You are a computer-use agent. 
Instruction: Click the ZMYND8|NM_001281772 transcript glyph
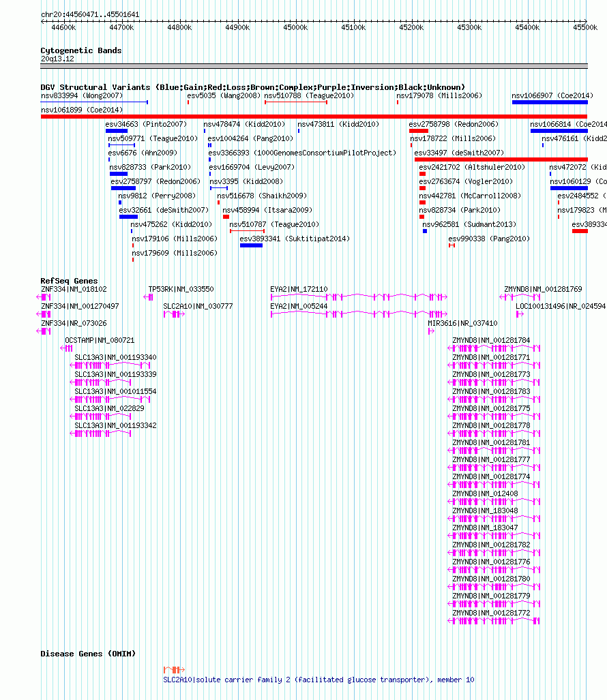(494, 621)
